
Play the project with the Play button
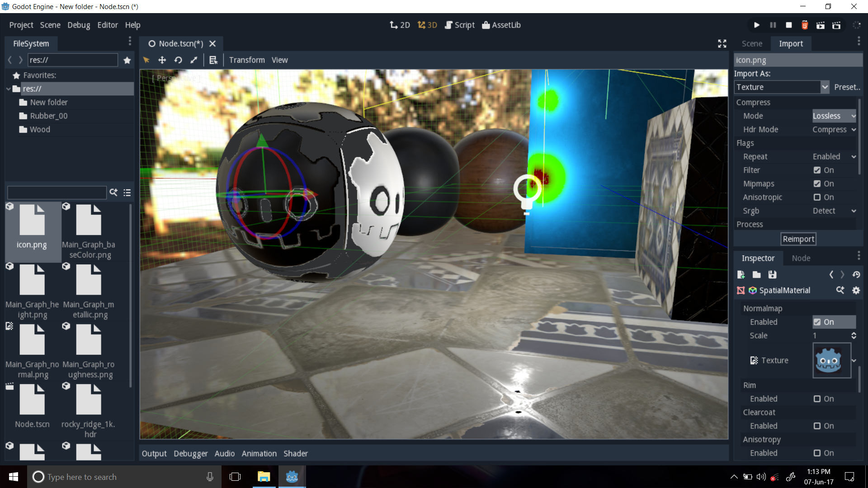pos(756,25)
